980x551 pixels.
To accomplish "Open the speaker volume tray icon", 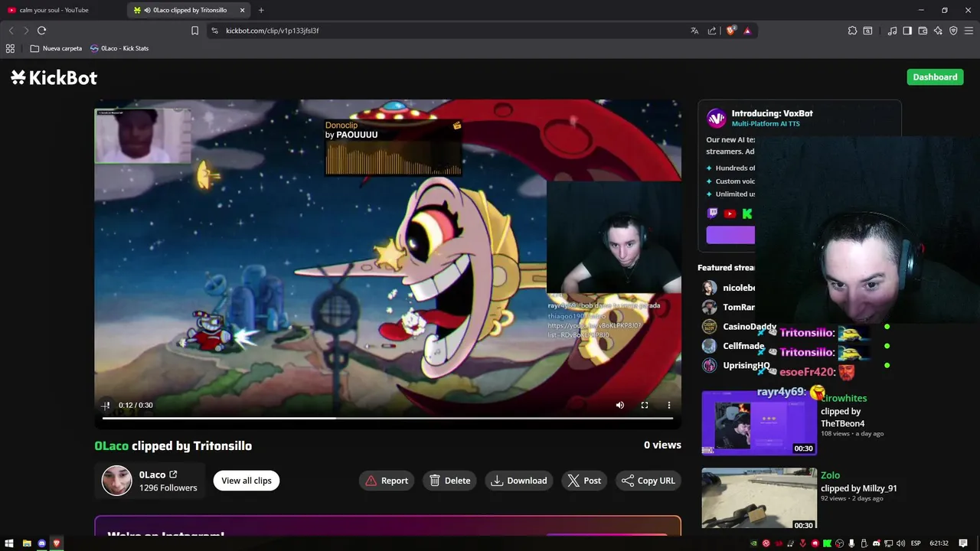I will tap(901, 543).
